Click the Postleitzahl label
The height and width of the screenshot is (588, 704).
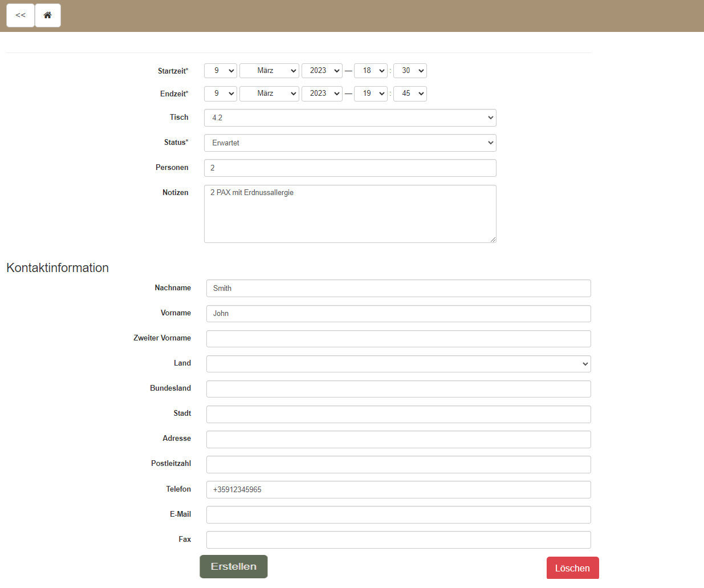coord(171,463)
